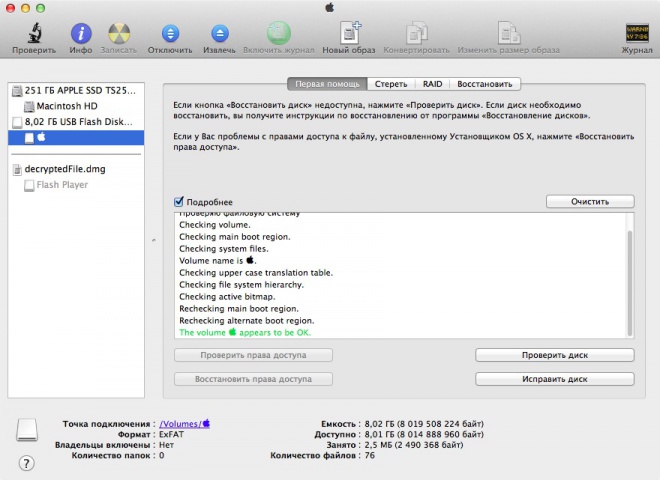Select the Macintosh HD volume
660x480 pixels.
pos(76,106)
